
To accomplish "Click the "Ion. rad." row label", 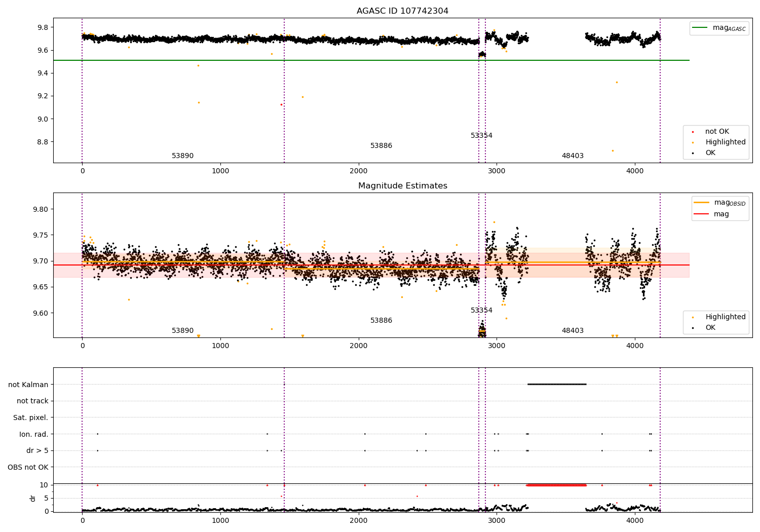I will click(34, 434).
